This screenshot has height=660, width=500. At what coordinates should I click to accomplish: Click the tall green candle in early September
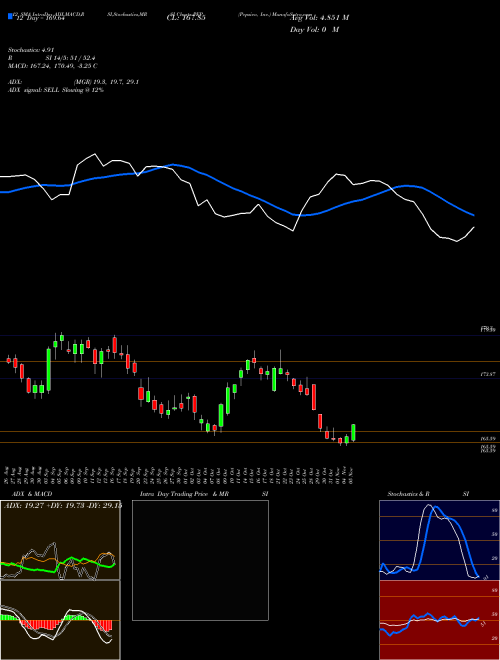tap(48, 370)
